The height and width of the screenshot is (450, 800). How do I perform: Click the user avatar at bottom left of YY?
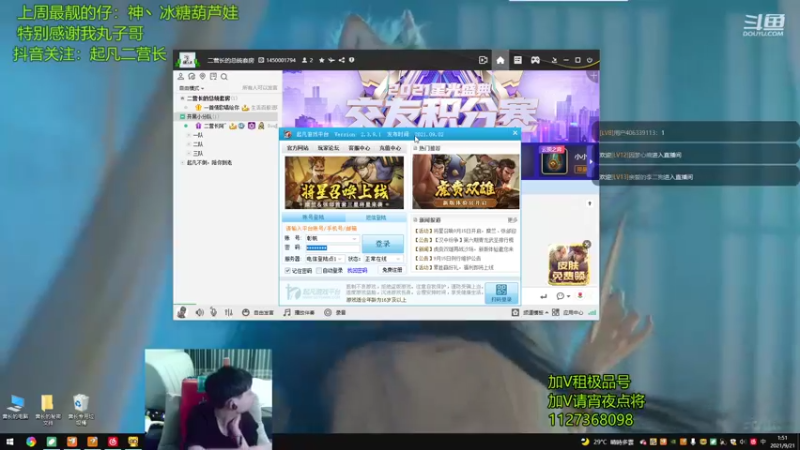182,312
